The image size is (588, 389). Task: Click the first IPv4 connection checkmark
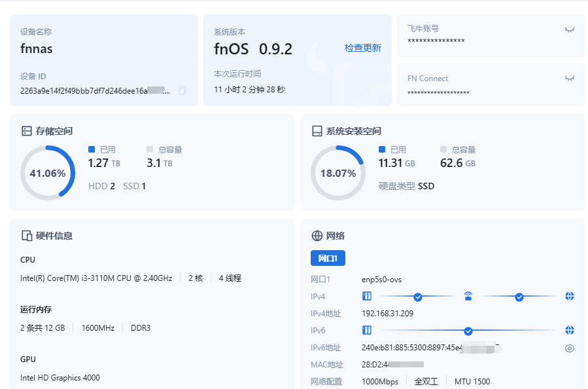tap(418, 297)
